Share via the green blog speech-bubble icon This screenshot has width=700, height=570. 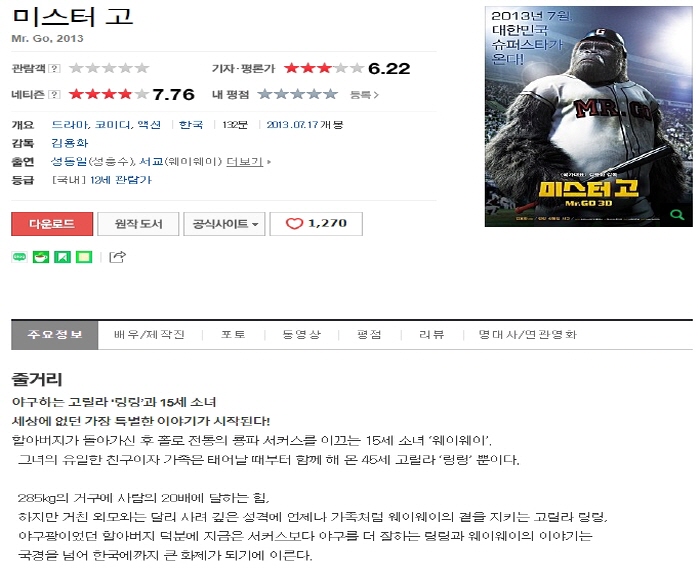(19, 257)
